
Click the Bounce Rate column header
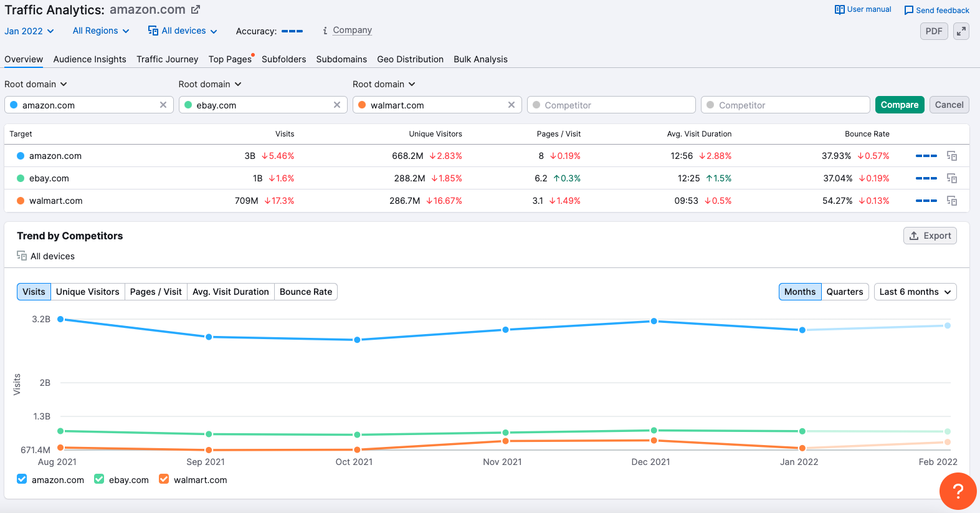point(867,134)
